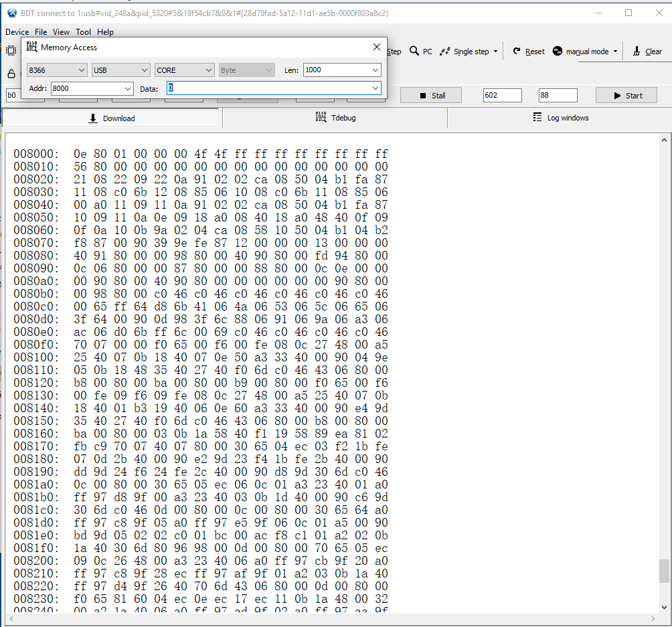This screenshot has height=627, width=672.
Task: Click the manual mode button
Action: (581, 52)
